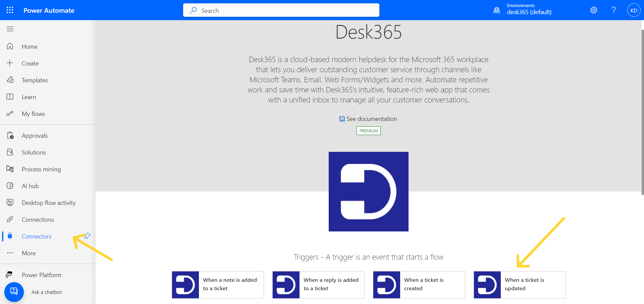This screenshot has height=304, width=644.
Task: Click the Desktop flow activity icon
Action: point(10,202)
